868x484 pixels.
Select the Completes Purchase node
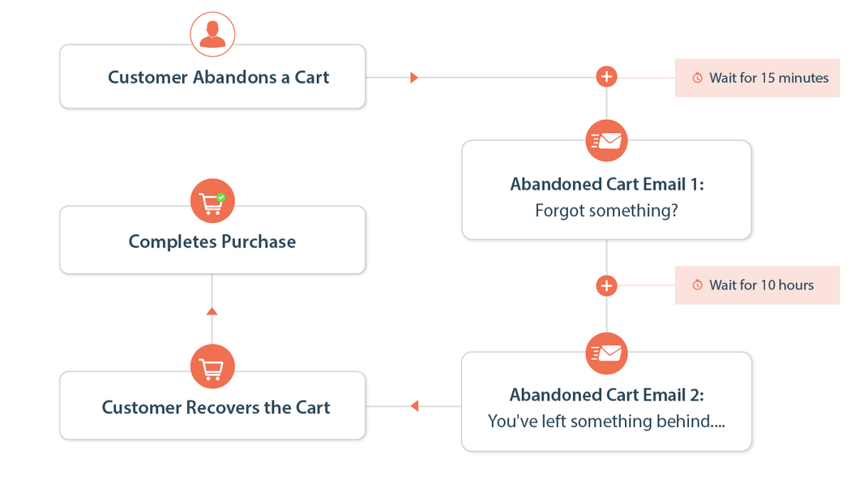[212, 242]
